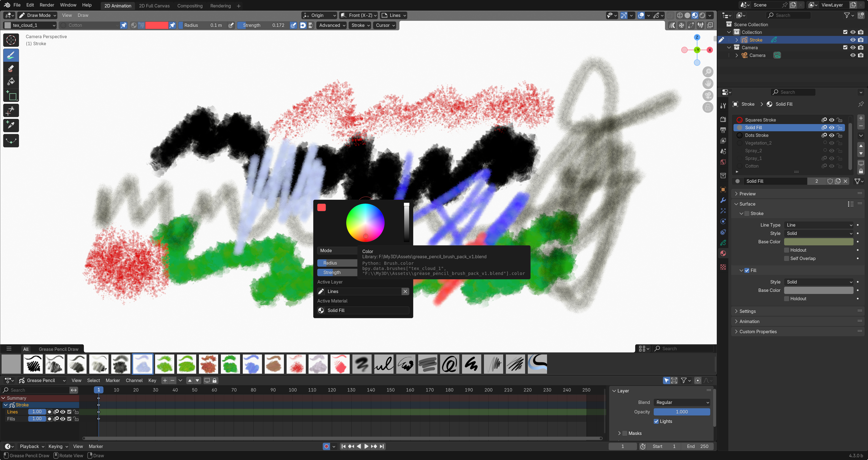This screenshot has width=868, height=460.
Task: Open the File menu
Action: 17,5
